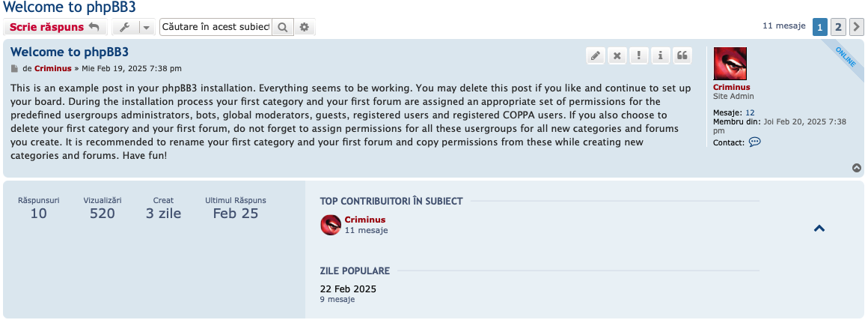This screenshot has height=320, width=868.
Task: Click the Scrie răspuns button
Action: (54, 27)
